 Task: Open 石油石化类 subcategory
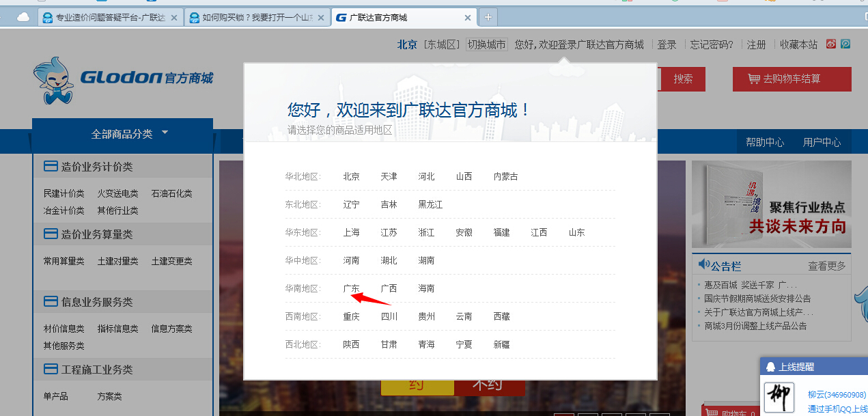pos(171,193)
